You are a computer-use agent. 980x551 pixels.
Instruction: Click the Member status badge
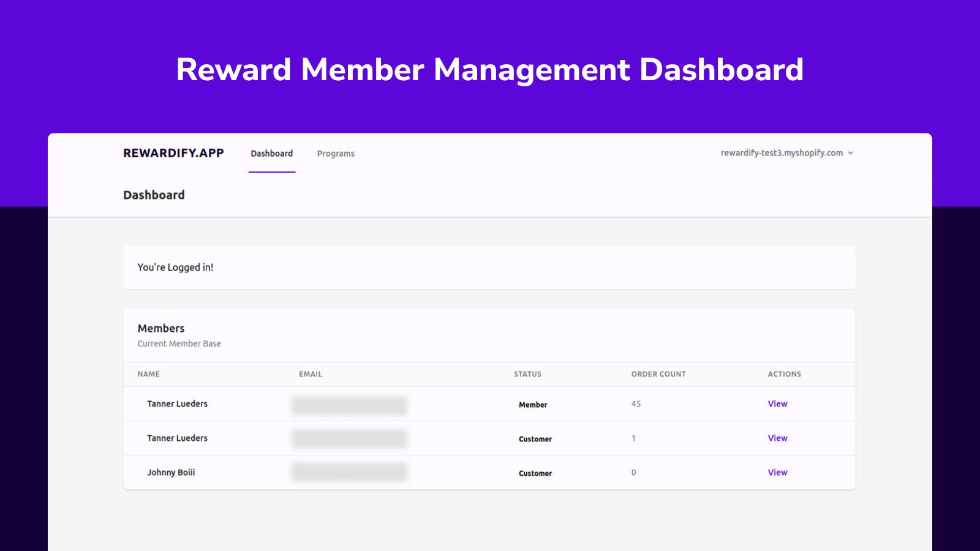click(x=533, y=405)
